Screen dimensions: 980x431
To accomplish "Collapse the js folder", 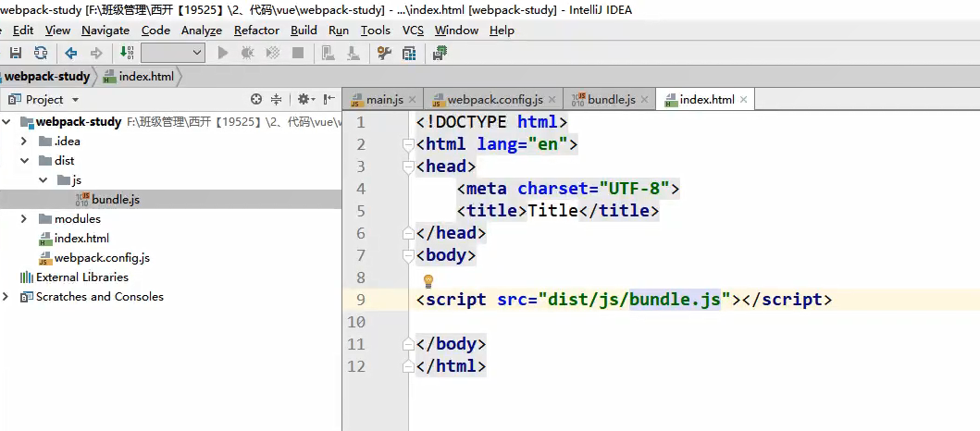I will click(43, 180).
